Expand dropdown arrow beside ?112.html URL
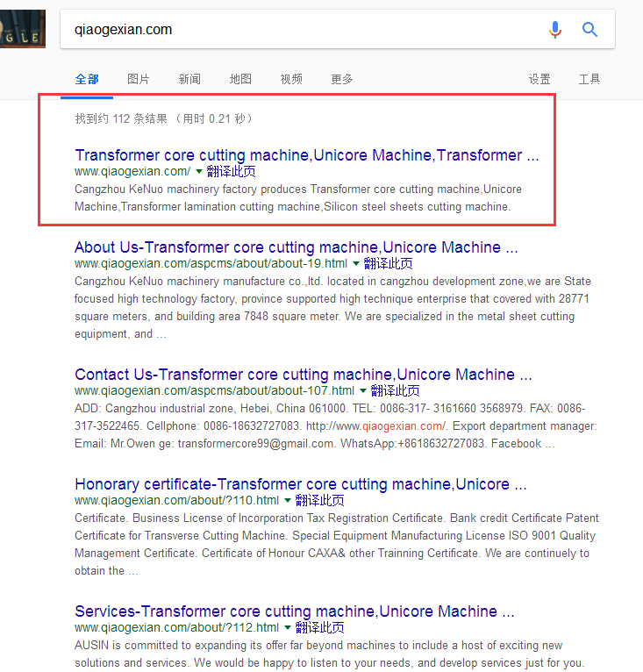643x672 pixels. pyautogui.click(x=288, y=628)
